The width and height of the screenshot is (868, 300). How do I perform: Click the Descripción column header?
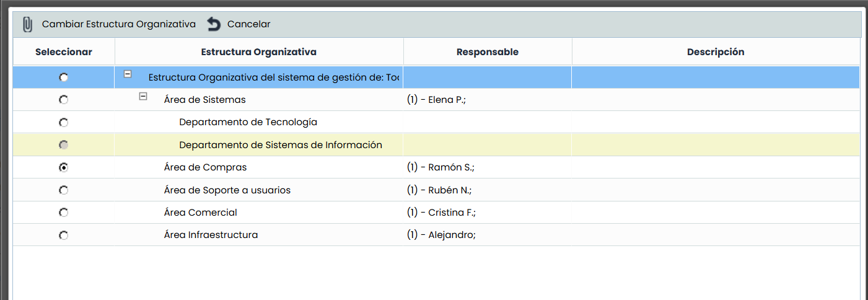pos(715,52)
